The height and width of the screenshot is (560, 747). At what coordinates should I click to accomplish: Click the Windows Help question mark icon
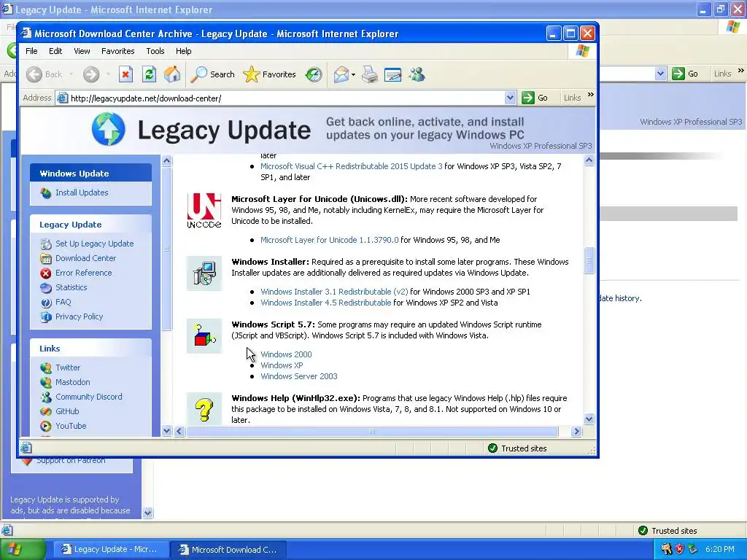pyautogui.click(x=204, y=409)
